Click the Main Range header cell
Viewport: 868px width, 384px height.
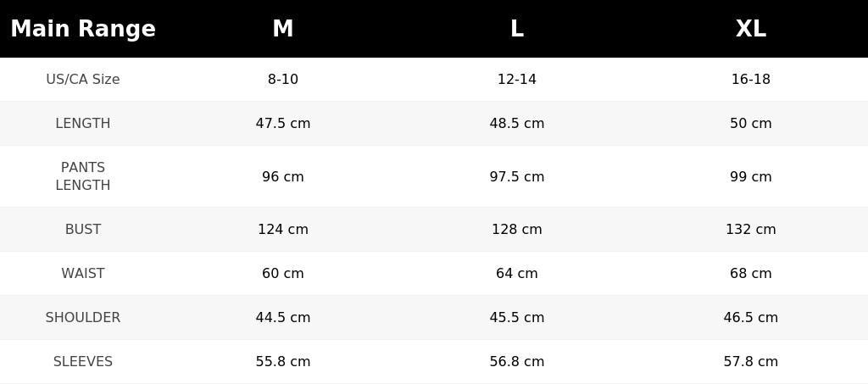(83, 29)
